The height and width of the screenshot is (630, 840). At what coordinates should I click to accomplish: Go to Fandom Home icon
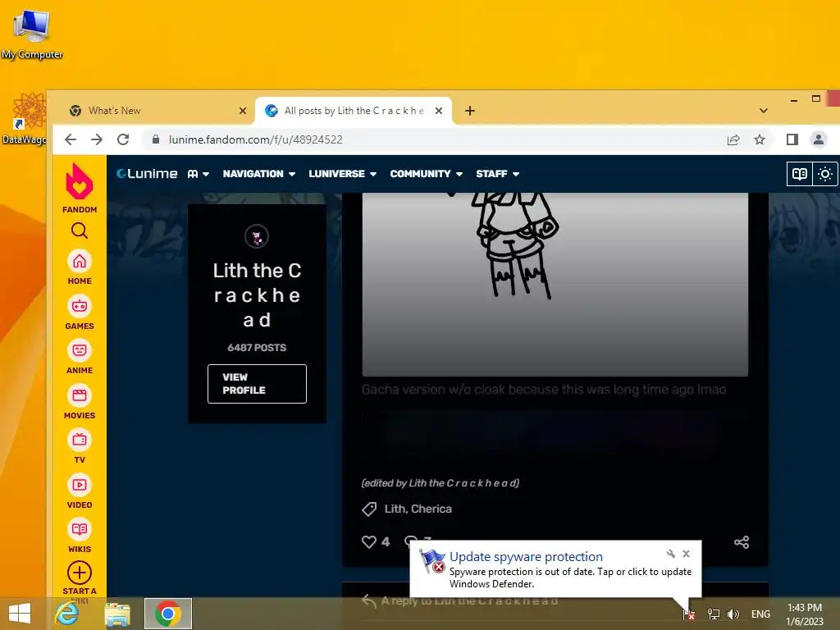[x=80, y=262]
